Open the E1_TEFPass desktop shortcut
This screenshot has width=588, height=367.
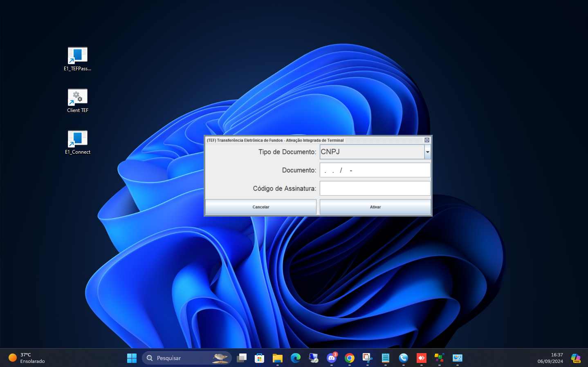tap(77, 59)
